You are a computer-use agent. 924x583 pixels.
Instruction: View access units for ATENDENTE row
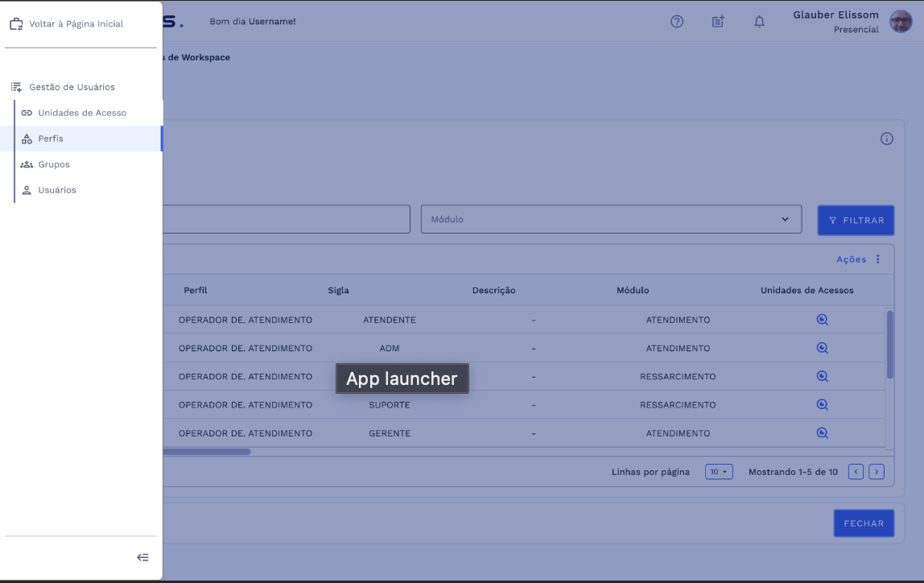822,320
